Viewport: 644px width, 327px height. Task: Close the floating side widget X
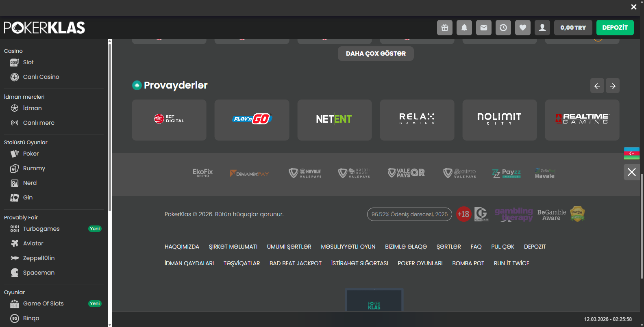631,172
